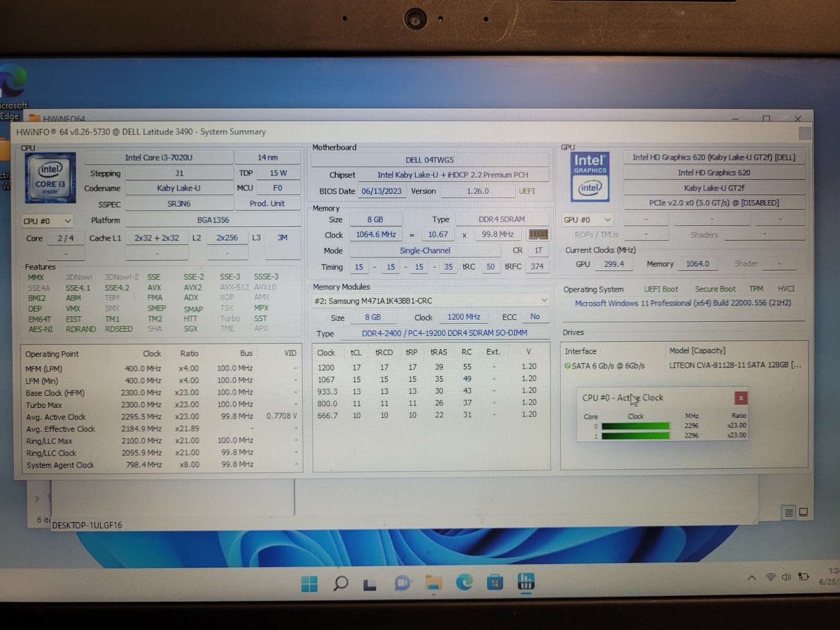
Task: Click the Prod. Unit field
Action: 267,204
